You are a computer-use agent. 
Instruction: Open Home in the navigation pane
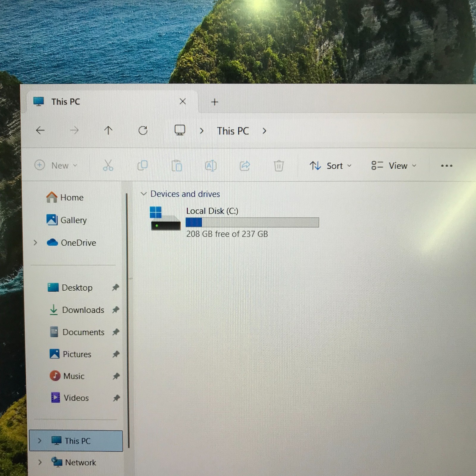click(65, 197)
